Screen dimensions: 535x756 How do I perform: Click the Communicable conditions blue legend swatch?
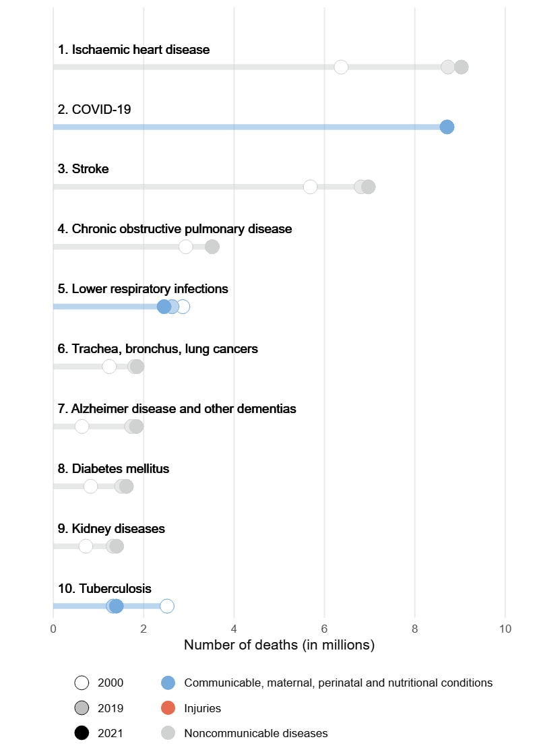(x=168, y=683)
